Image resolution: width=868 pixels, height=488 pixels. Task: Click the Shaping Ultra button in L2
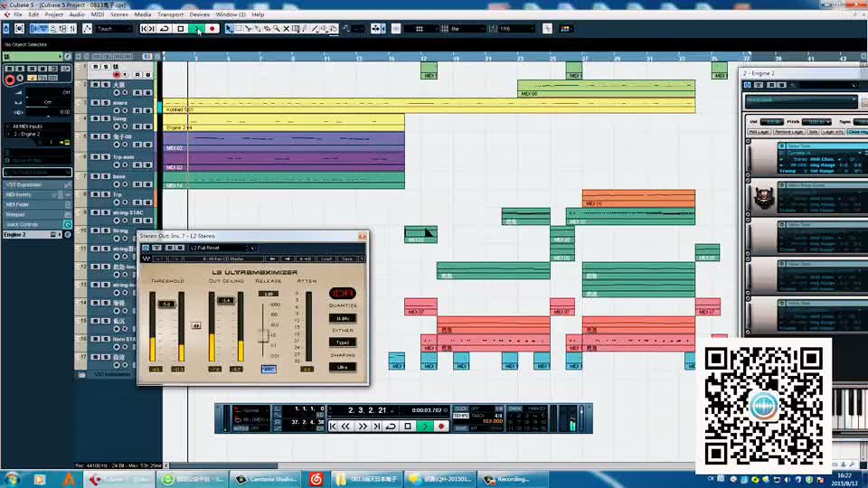(x=343, y=367)
